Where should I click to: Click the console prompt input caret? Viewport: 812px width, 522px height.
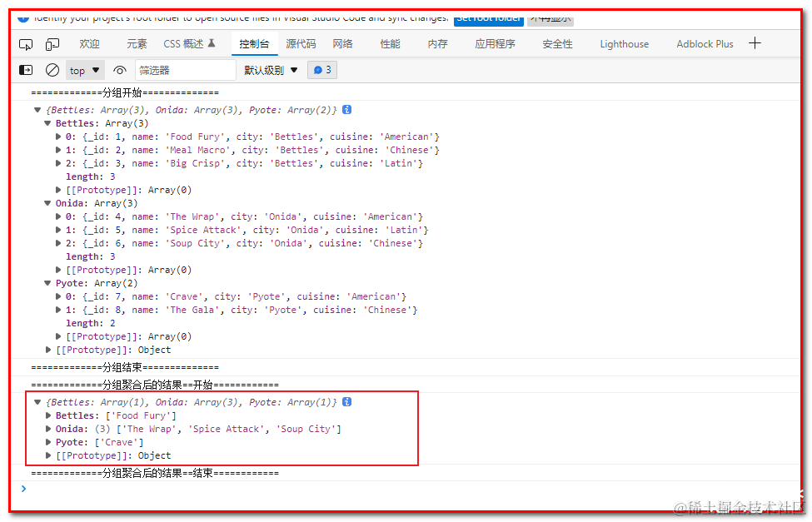(x=23, y=489)
